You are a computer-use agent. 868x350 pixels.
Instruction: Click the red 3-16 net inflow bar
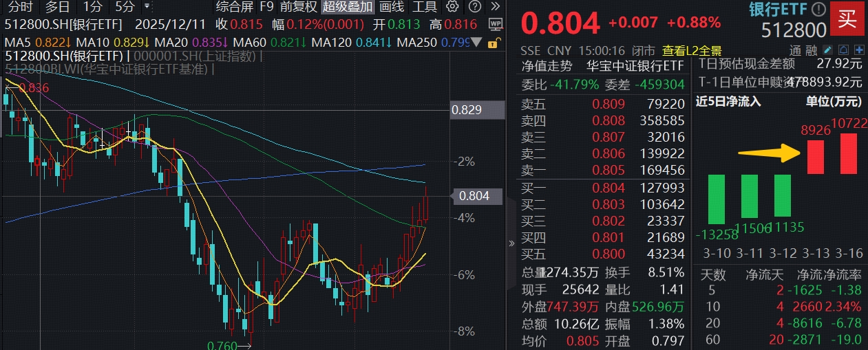tap(848, 153)
